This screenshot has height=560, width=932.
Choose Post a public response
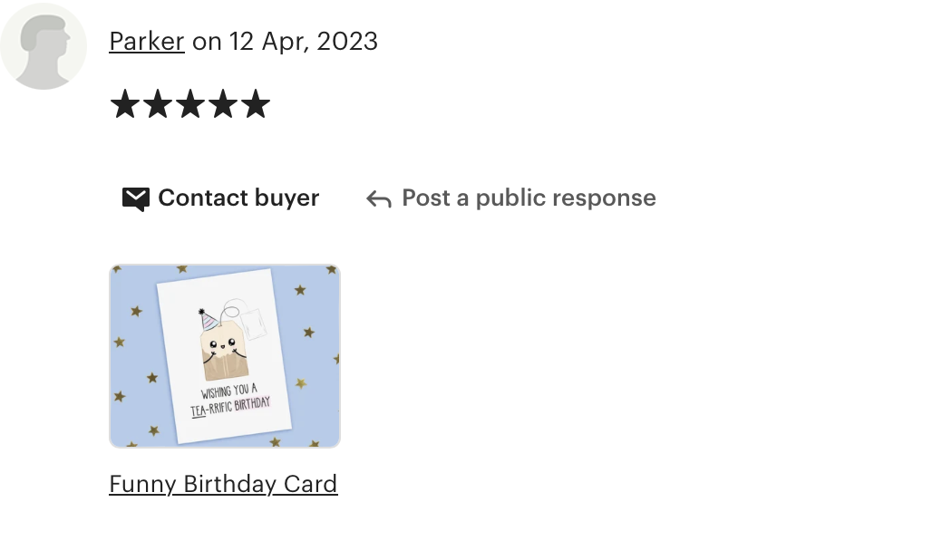(x=529, y=198)
